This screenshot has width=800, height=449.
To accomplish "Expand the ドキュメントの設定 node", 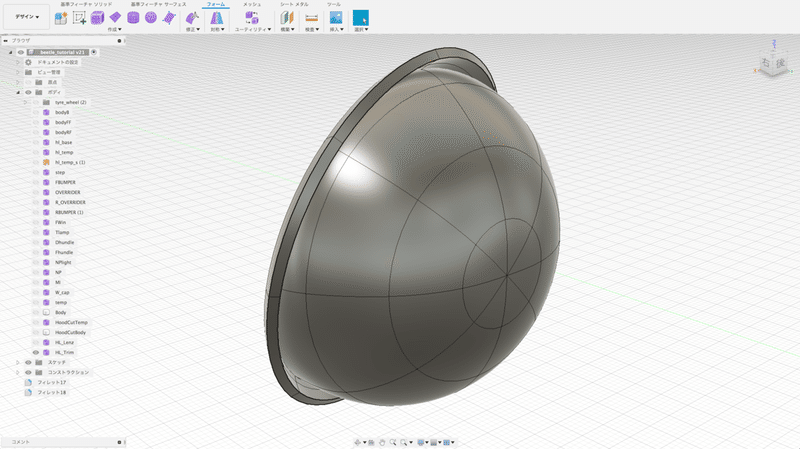I will (18, 62).
